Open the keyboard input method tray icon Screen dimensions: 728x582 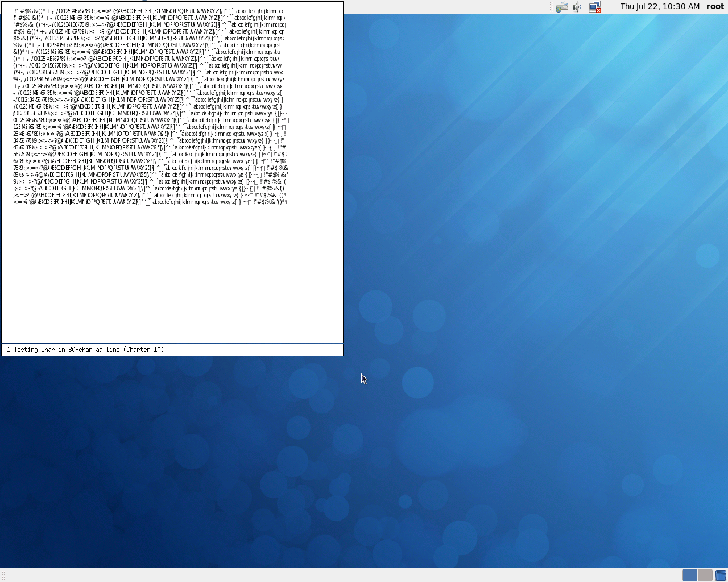561,7
